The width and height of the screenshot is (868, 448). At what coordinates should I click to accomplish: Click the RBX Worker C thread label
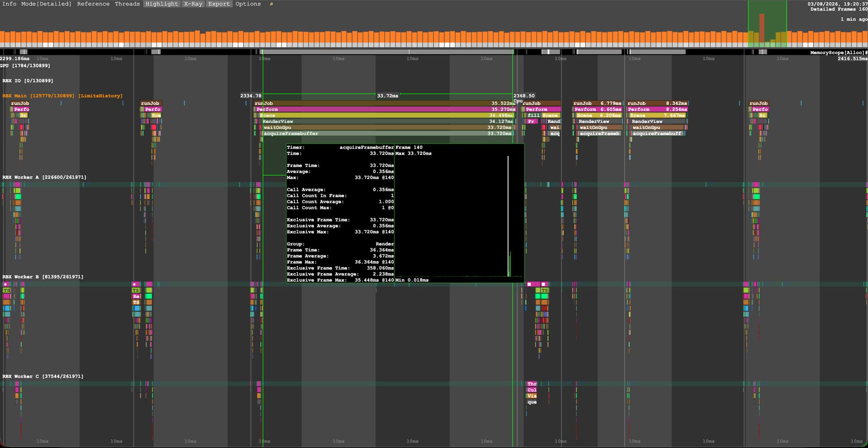tap(43, 376)
